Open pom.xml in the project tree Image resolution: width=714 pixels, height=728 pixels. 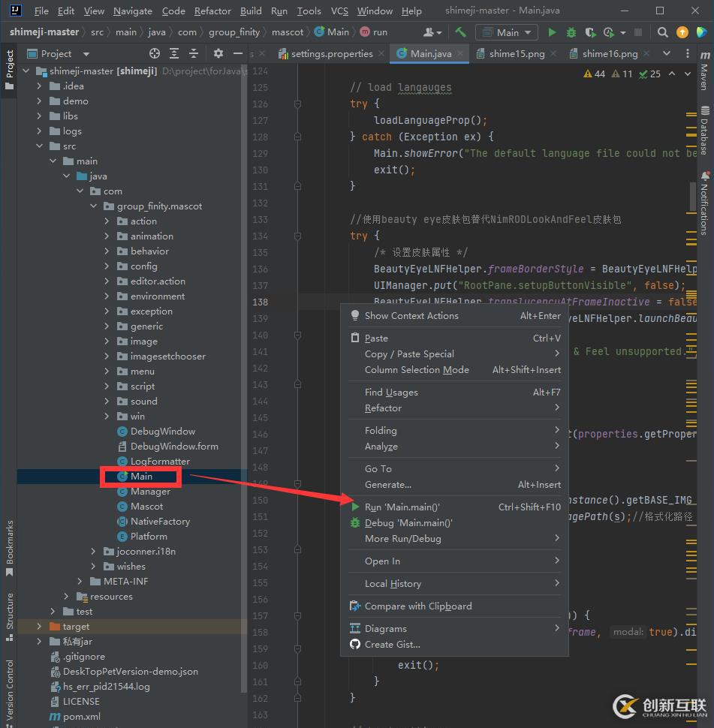point(82,717)
